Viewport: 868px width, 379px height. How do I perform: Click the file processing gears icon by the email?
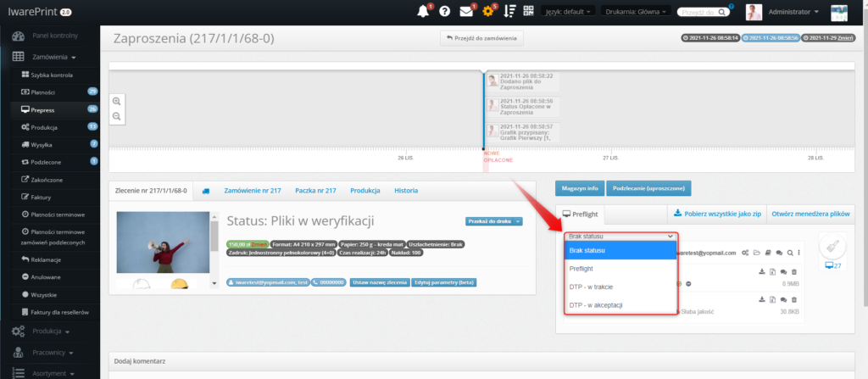(746, 253)
